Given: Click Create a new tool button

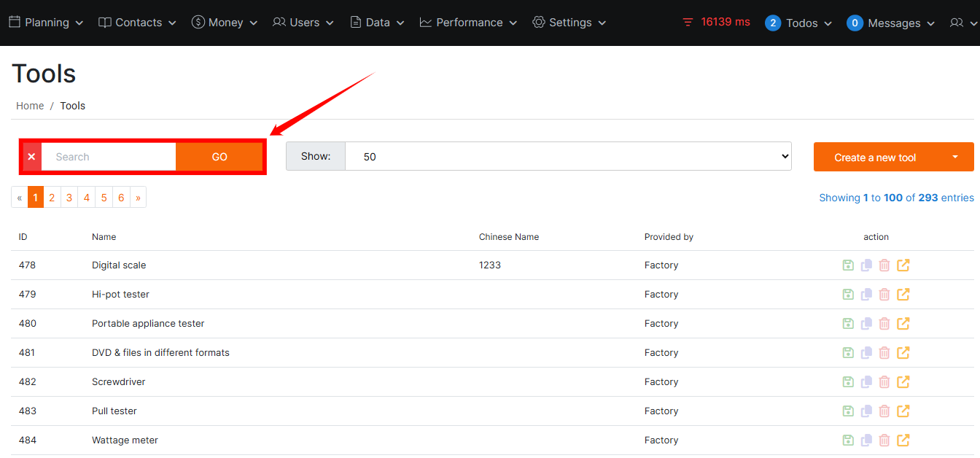Looking at the screenshot, I should [x=875, y=157].
